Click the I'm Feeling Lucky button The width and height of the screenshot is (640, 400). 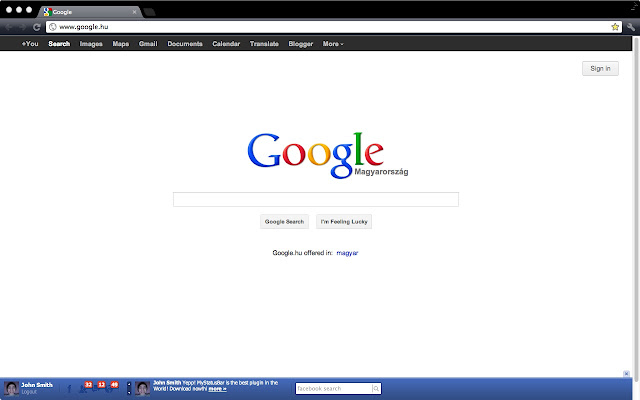[x=344, y=222]
